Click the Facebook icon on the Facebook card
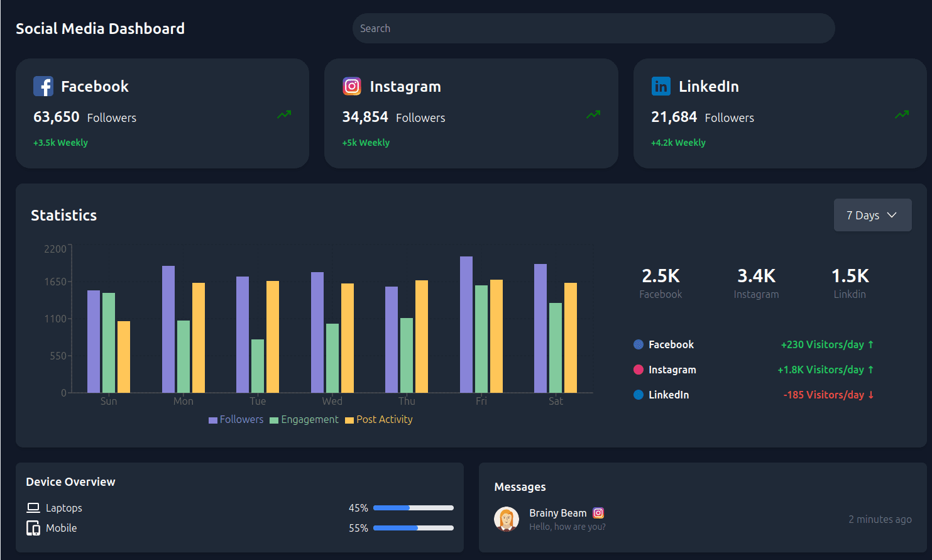 [43, 86]
